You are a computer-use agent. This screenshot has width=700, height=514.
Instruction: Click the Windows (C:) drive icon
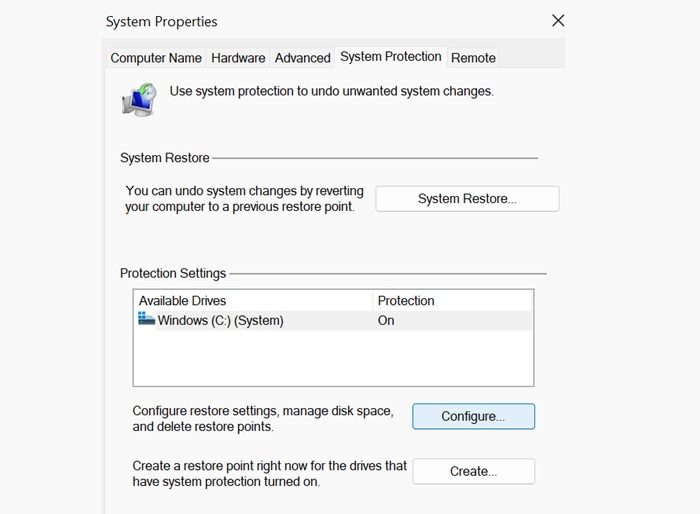tap(146, 320)
